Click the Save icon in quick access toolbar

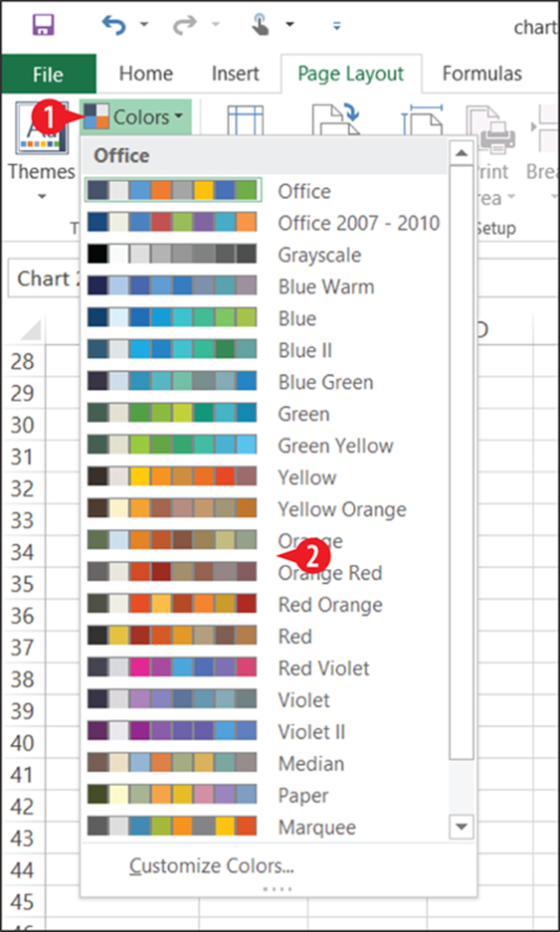point(43,25)
